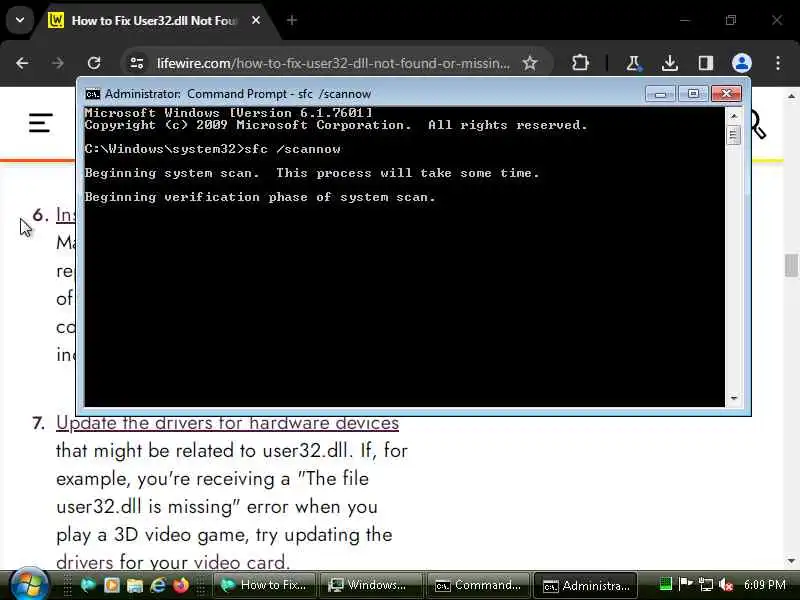Toggle the browser side panel icon

coord(706,63)
